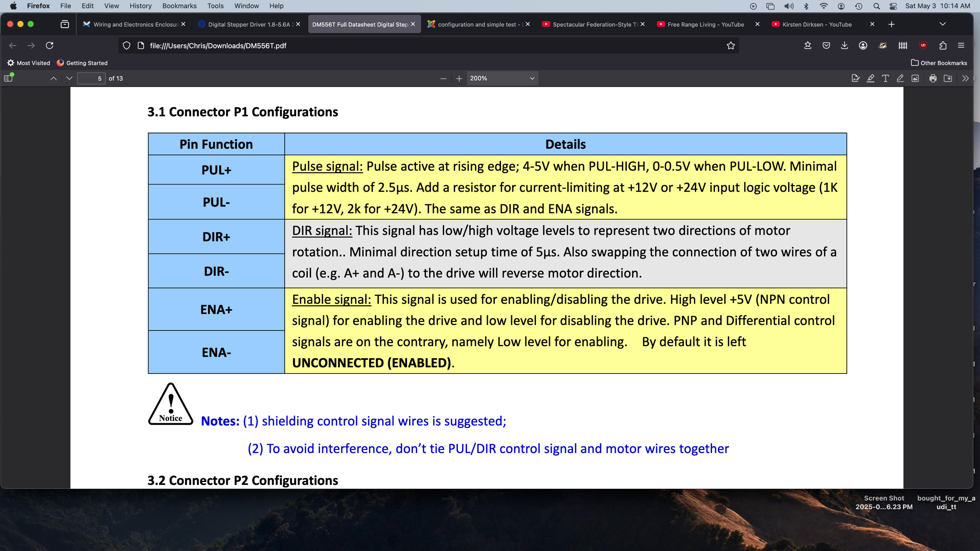Open Other Bookmarks folder
Screen dimensions: 980x551
click(x=939, y=63)
